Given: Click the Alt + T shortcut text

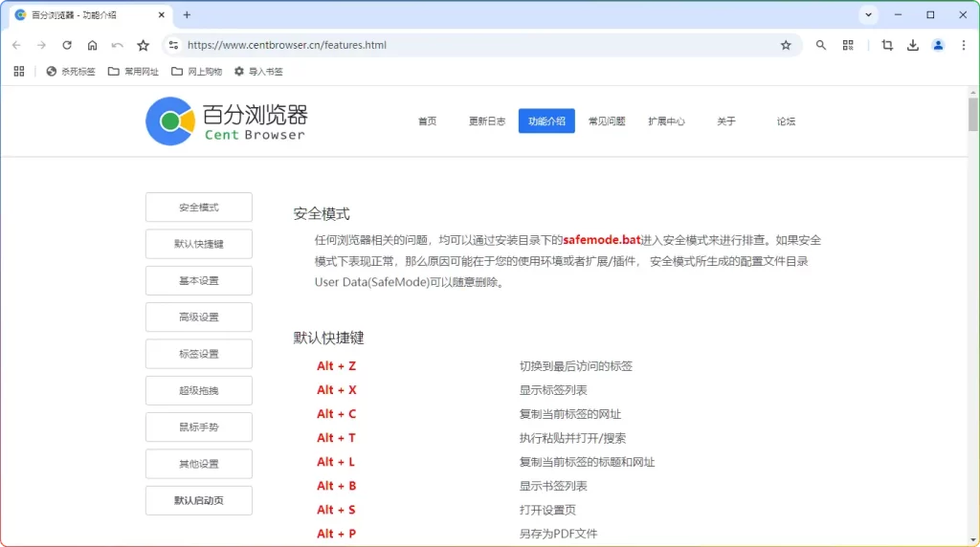Looking at the screenshot, I should pyautogui.click(x=336, y=438).
